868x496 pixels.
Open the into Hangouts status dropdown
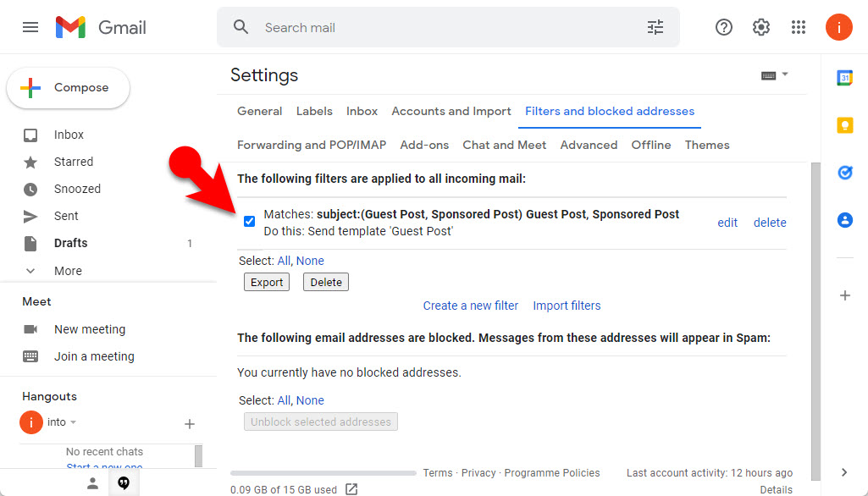tap(62, 422)
